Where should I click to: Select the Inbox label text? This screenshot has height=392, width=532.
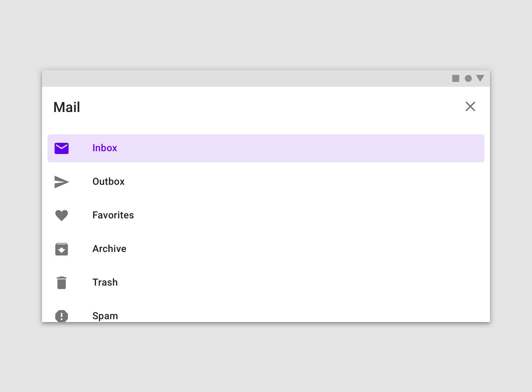click(x=105, y=148)
